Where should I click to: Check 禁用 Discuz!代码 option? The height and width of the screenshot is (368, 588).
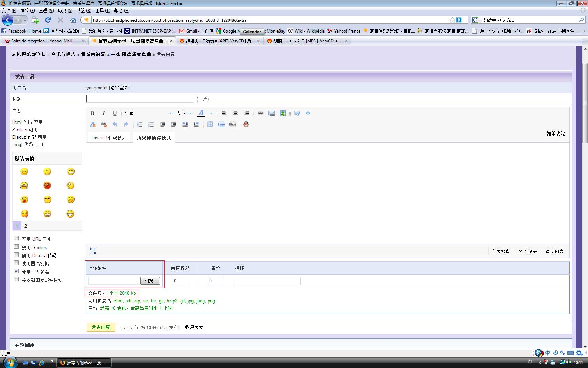[x=16, y=255]
